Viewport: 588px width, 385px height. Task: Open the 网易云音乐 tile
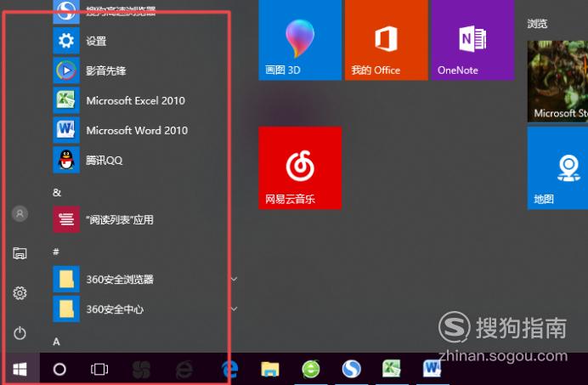click(300, 167)
